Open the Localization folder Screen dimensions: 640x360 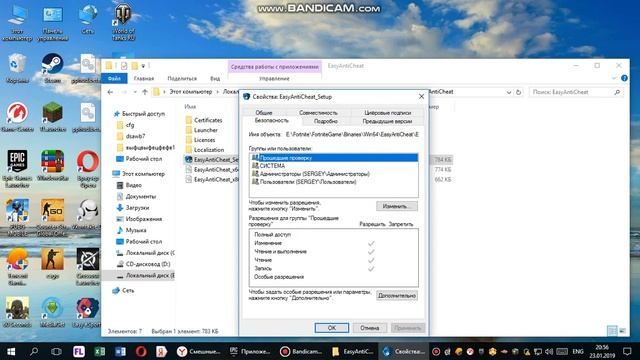209,150
